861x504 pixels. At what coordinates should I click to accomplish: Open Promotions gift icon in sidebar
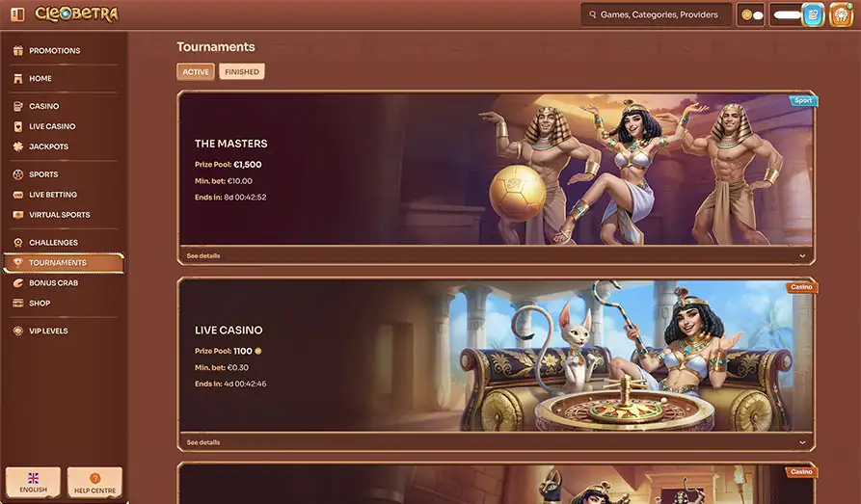(x=18, y=50)
